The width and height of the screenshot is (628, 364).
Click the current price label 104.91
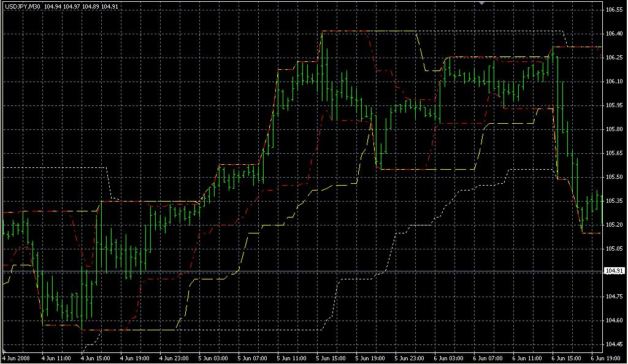click(x=614, y=271)
